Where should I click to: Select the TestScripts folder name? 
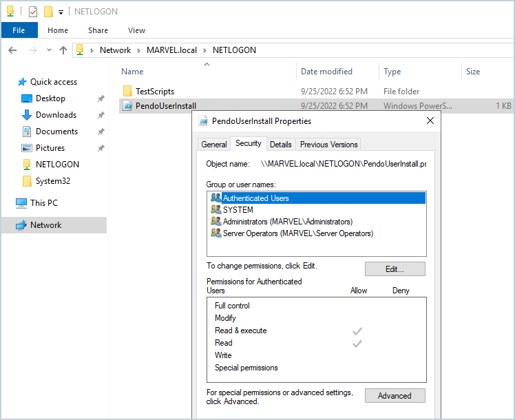click(155, 92)
